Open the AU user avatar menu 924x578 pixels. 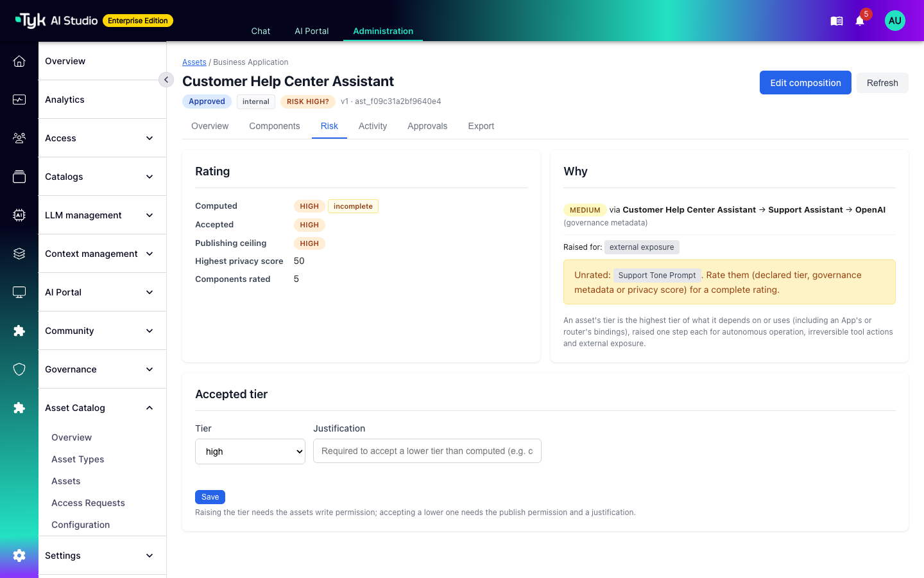pyautogui.click(x=895, y=21)
